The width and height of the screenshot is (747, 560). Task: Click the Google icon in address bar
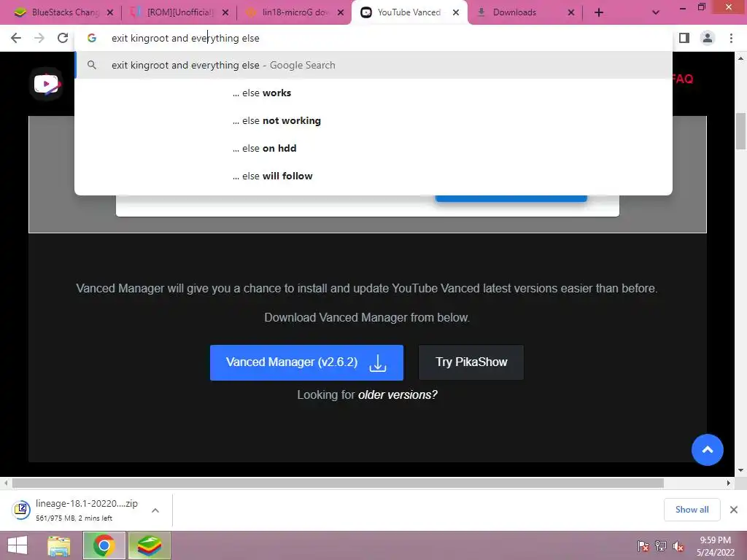pos(92,38)
